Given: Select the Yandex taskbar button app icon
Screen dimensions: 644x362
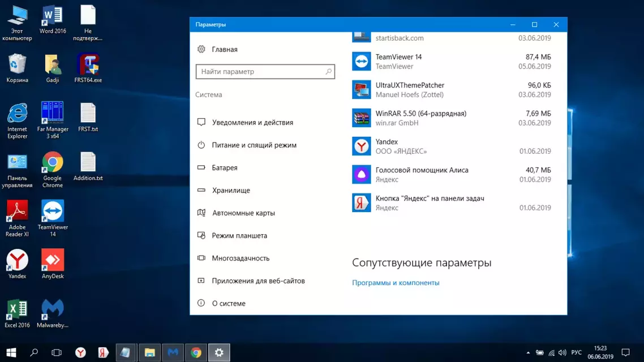Looking at the screenshot, I should [x=362, y=202].
